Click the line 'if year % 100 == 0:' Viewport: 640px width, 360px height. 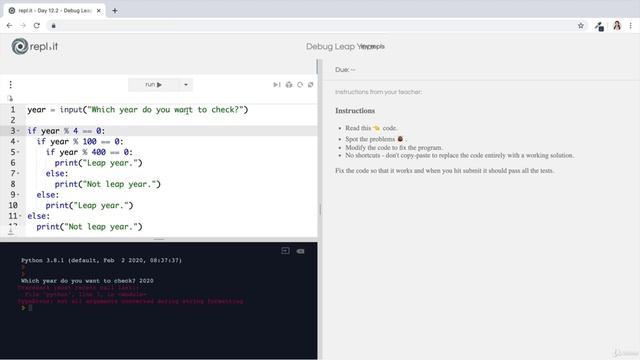point(80,142)
